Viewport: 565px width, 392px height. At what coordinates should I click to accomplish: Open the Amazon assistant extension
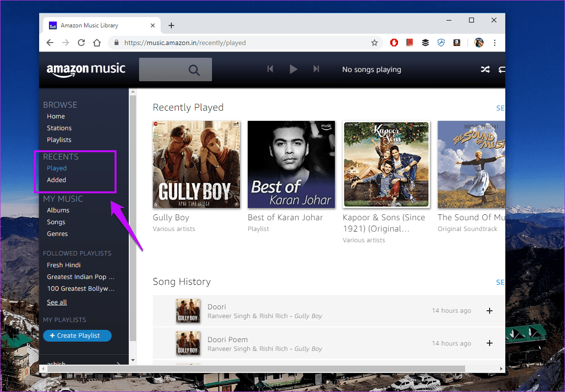click(x=457, y=43)
